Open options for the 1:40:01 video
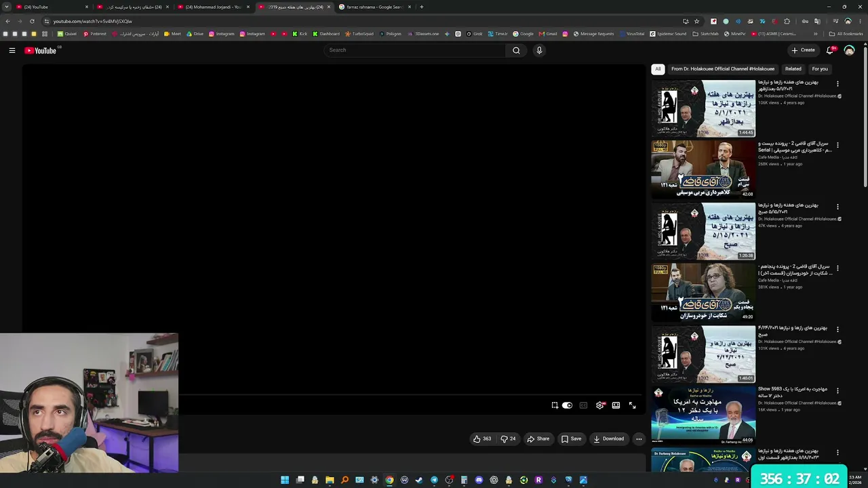 click(837, 329)
